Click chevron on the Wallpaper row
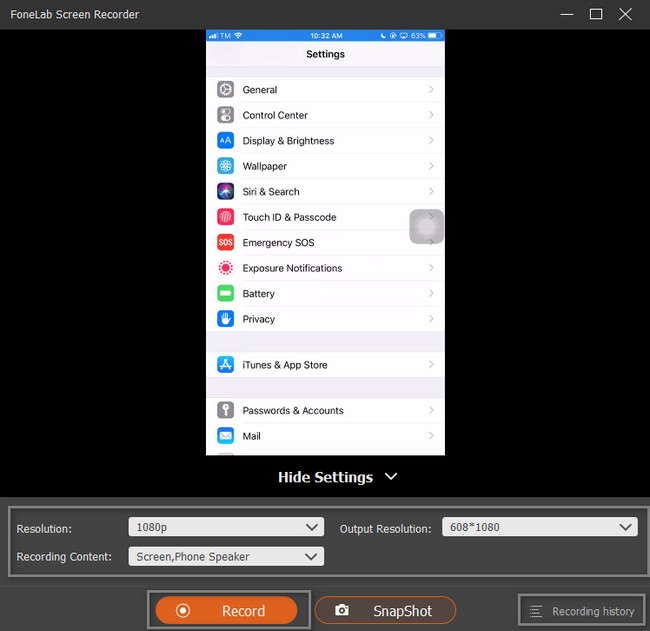Viewport: 650px width, 631px height. click(x=431, y=166)
